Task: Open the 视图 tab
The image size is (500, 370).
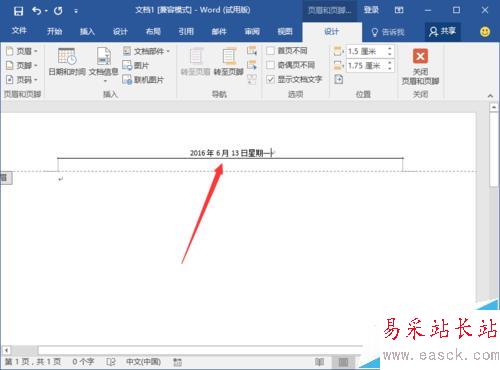Action: click(285, 32)
